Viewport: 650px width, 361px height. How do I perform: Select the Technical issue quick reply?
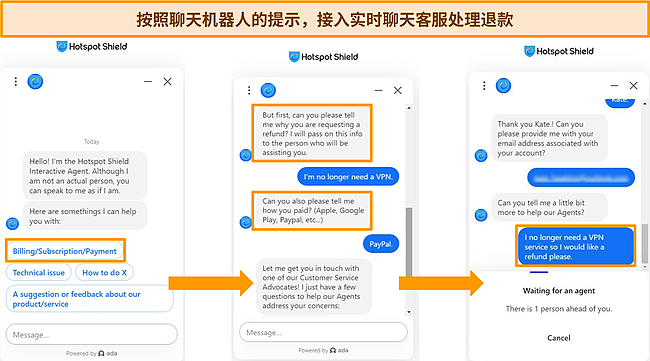[39, 273]
